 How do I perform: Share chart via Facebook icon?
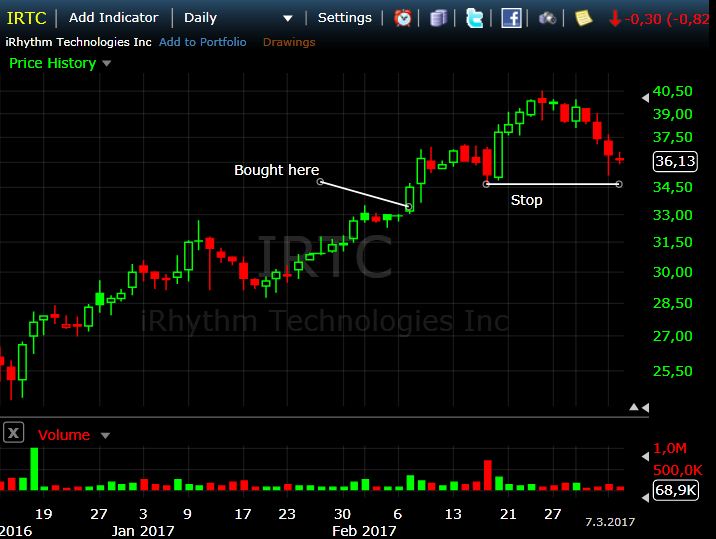511,18
